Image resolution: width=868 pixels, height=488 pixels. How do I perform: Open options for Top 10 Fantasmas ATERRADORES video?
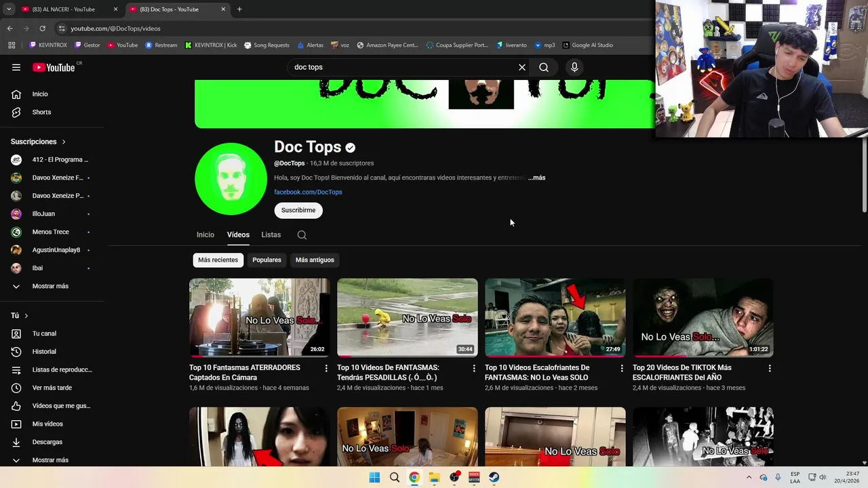(x=326, y=368)
